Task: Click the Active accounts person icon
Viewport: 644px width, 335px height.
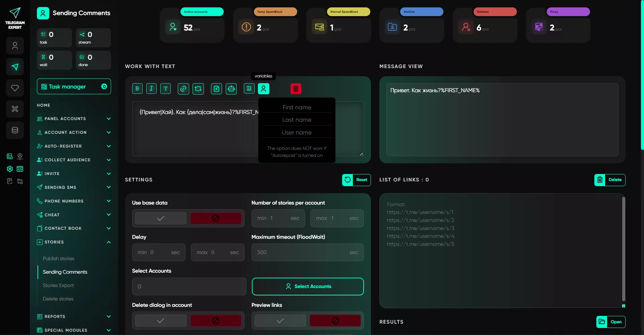Action: coord(173,27)
